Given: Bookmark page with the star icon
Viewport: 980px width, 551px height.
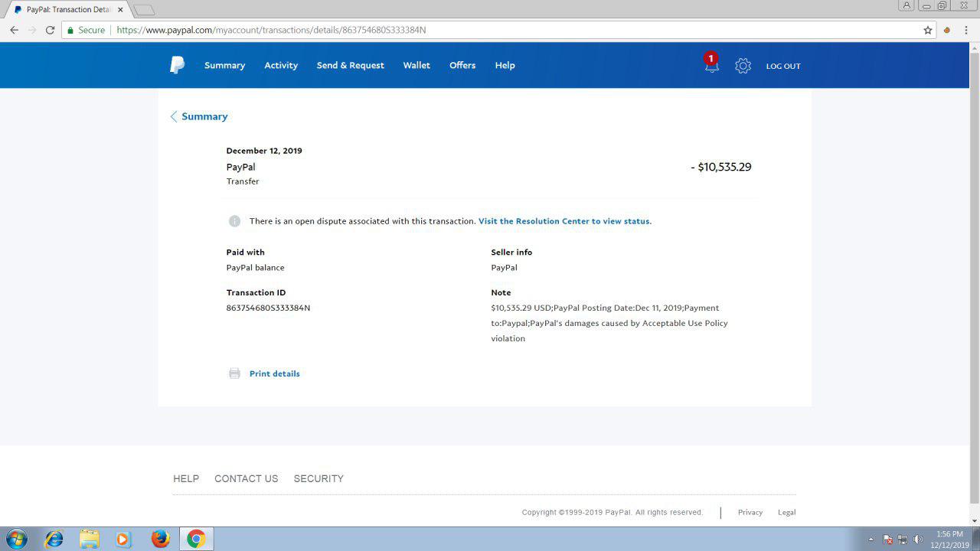Looking at the screenshot, I should pos(928,30).
